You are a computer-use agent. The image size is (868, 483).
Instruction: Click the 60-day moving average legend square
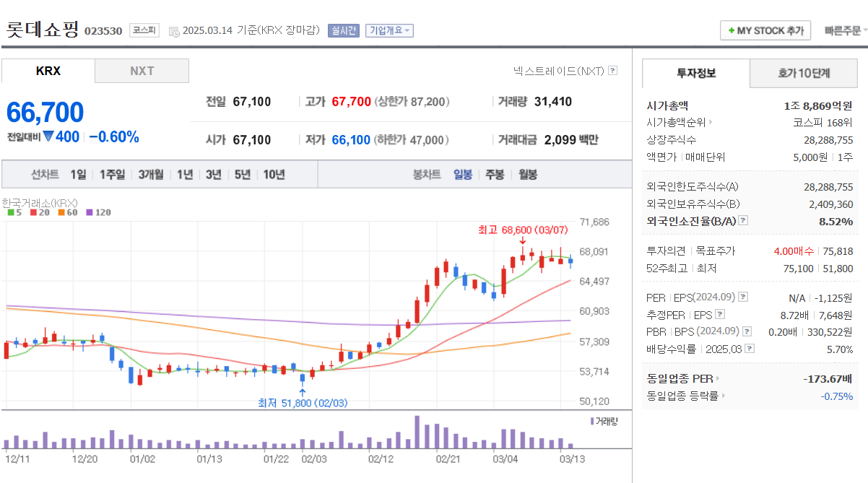point(62,212)
